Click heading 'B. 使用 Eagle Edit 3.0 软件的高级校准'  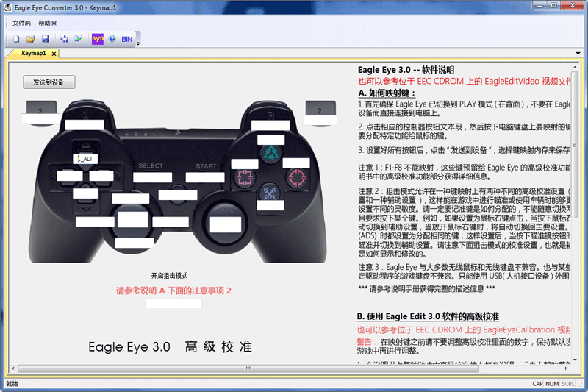coord(428,316)
